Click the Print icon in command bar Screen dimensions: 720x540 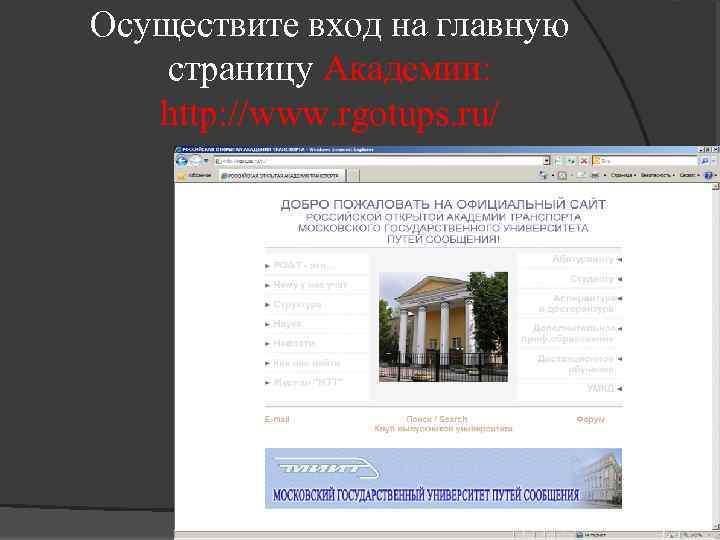coord(595,175)
